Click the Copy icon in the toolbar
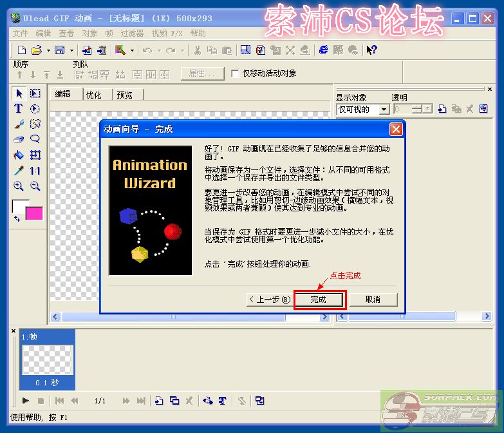This screenshot has width=504, height=433. tap(212, 50)
